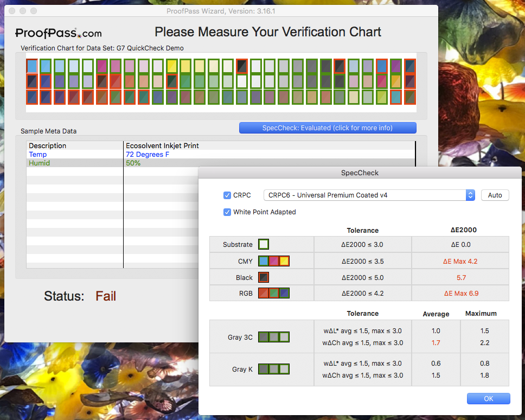This screenshot has height=420, width=525.
Task: Select the first patch in chart bottom row
Action: pos(32,97)
